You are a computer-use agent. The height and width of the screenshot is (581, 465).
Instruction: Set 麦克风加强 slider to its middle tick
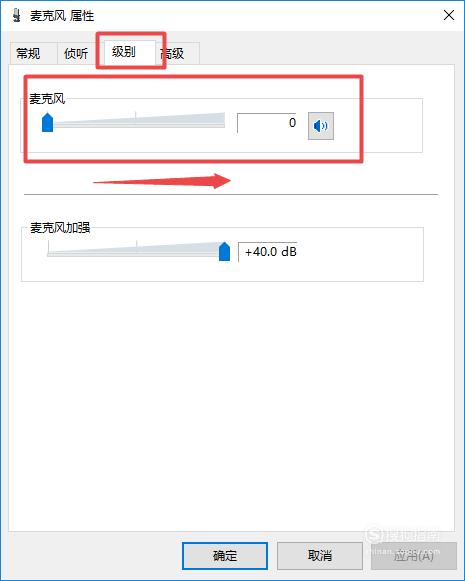[x=136, y=249]
